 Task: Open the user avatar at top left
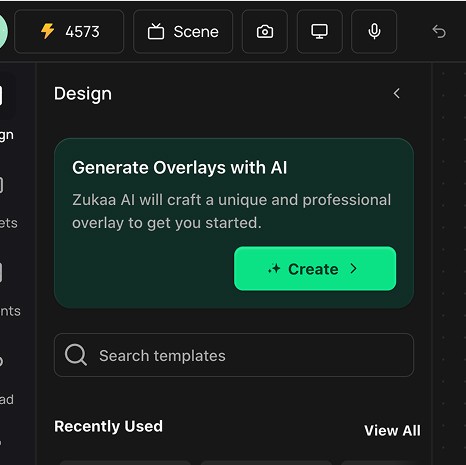pos(3,32)
